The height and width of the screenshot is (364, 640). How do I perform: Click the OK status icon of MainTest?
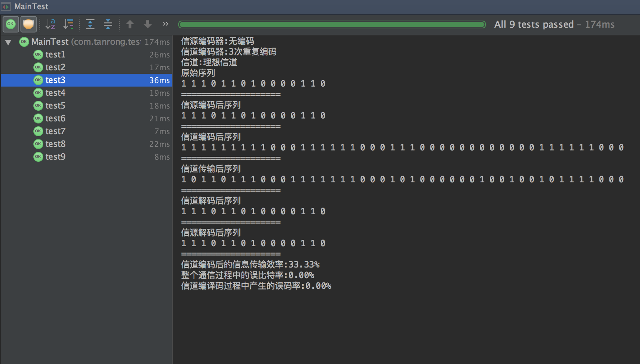(24, 42)
